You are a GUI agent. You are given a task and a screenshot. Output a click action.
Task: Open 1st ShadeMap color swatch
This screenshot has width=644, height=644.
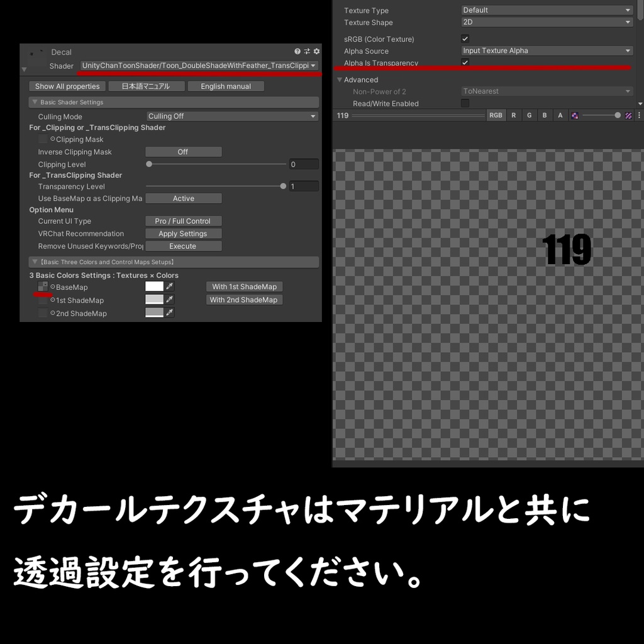pos(155,299)
